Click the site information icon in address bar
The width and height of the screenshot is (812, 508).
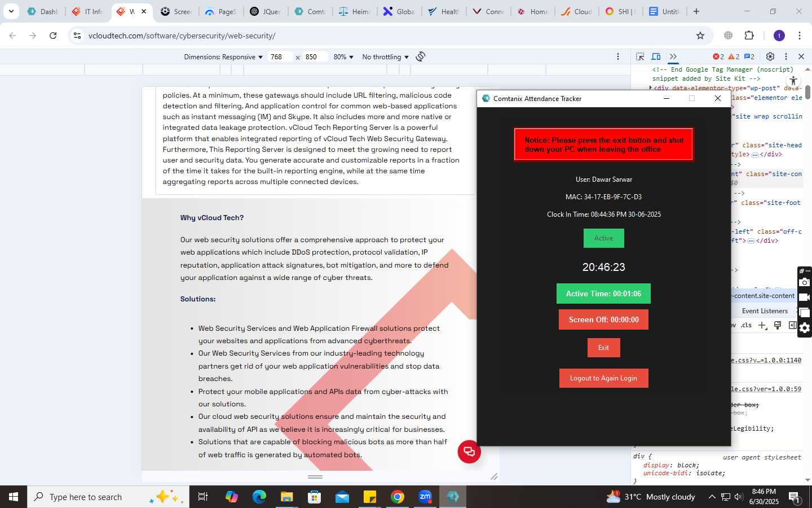pos(77,36)
